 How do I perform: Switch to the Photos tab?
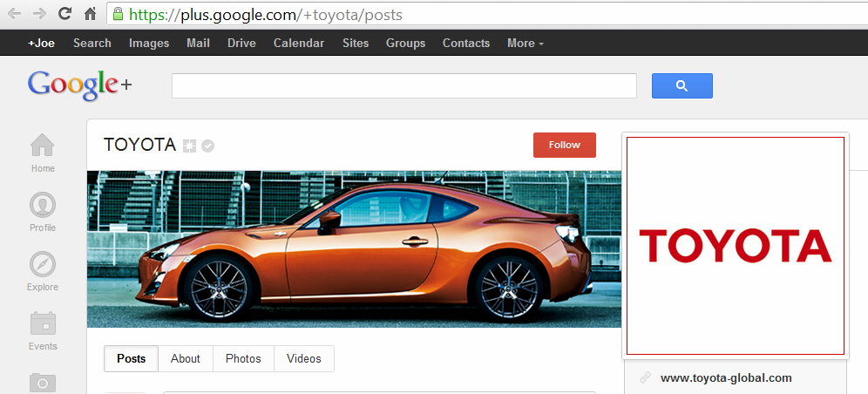(243, 358)
